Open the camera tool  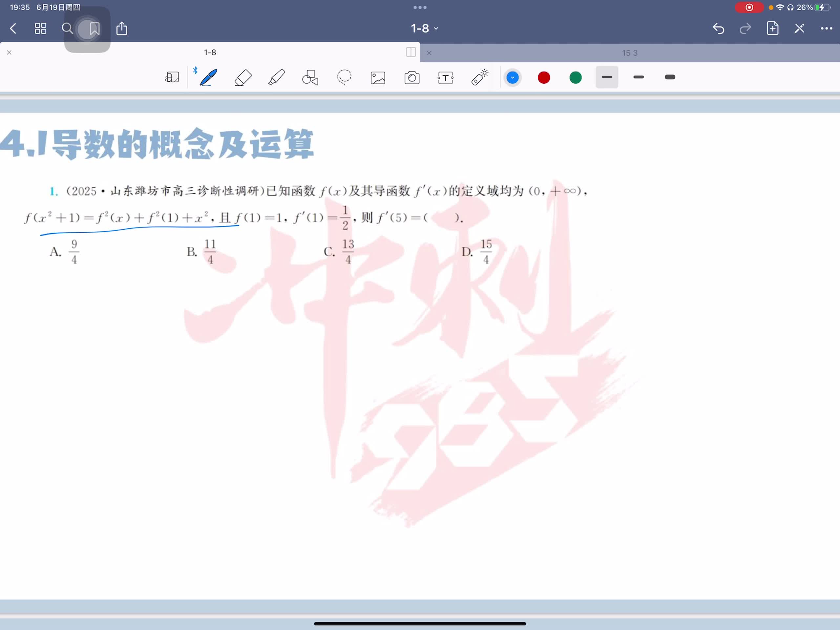coord(412,78)
